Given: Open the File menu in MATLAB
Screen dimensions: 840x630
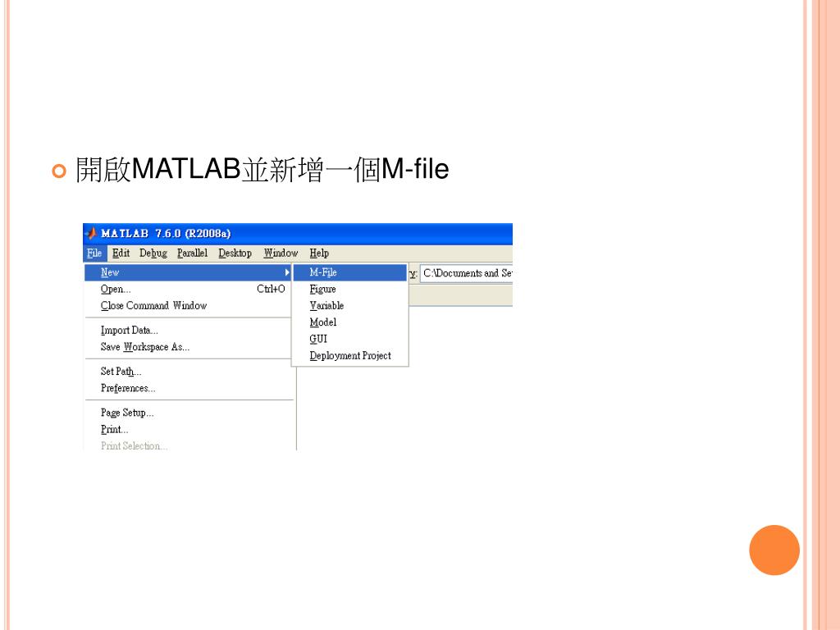Looking at the screenshot, I should pyautogui.click(x=94, y=253).
